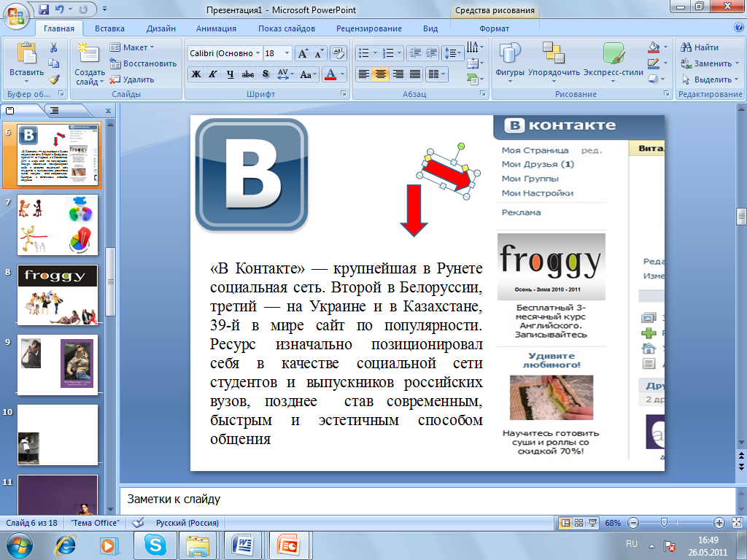Click shape effects icon
Image resolution: width=747 pixels, height=560 pixels.
pyautogui.click(x=654, y=79)
